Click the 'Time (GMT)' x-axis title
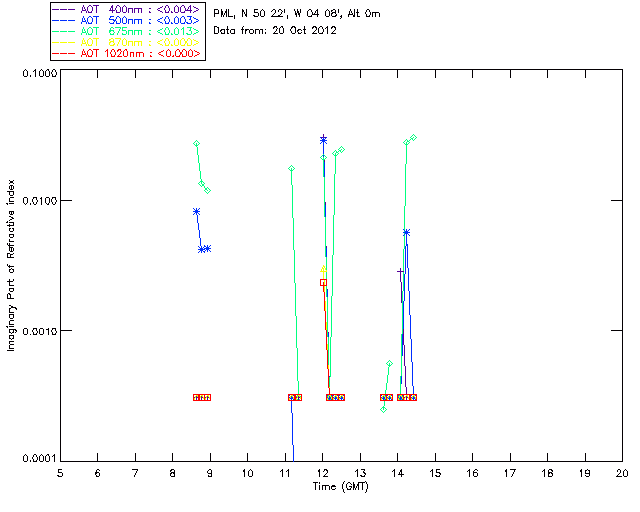Viewport: 640px width, 512px height. pos(341,487)
